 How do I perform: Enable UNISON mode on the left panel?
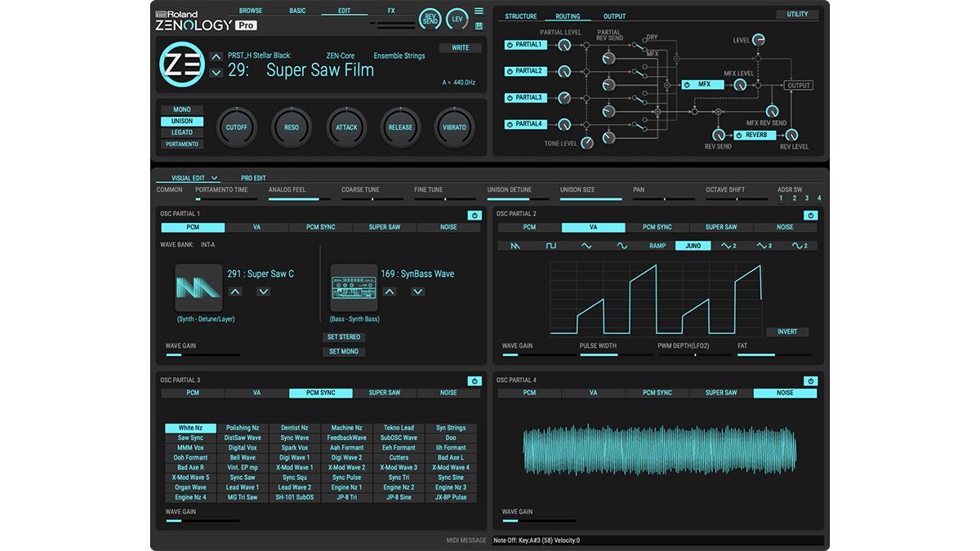181,121
